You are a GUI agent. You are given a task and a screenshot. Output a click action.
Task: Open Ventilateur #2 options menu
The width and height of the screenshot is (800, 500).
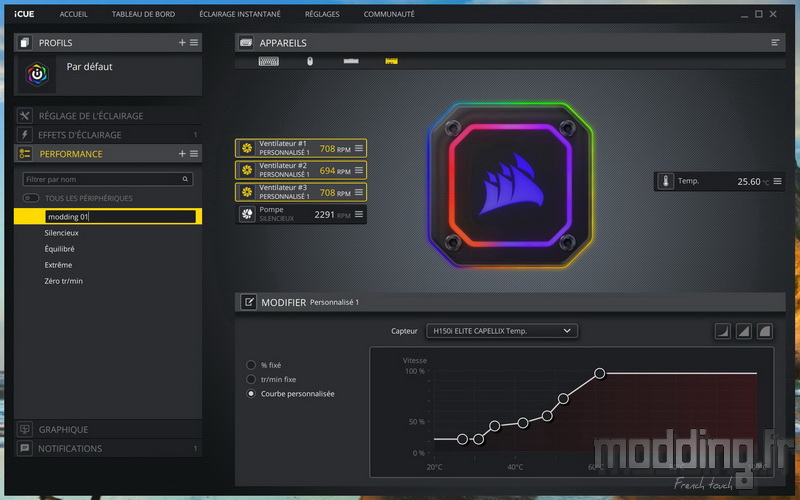pyautogui.click(x=359, y=170)
